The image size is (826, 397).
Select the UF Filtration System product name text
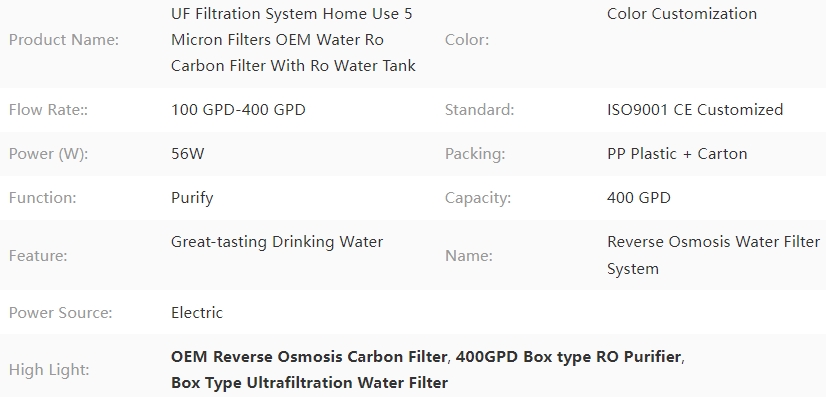(x=293, y=39)
